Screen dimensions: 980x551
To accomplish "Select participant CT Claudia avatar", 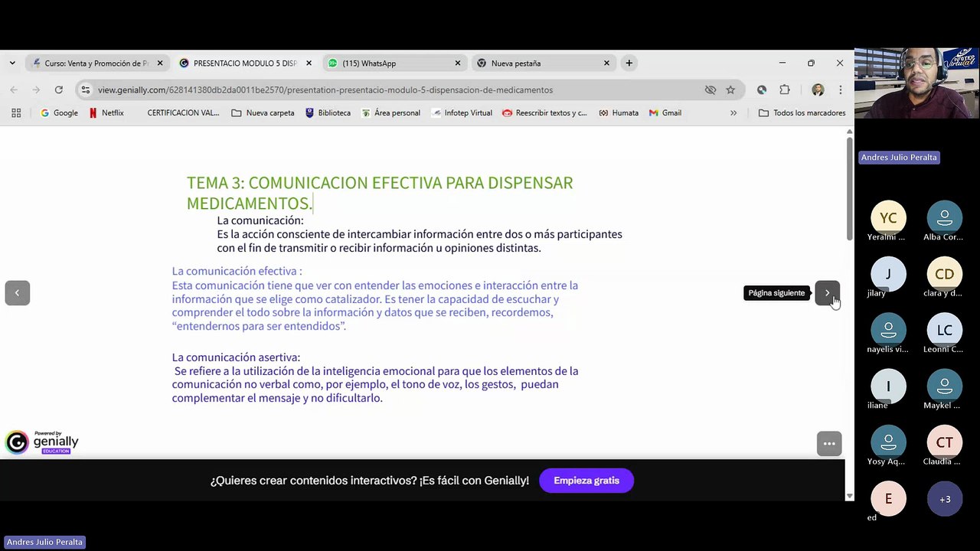I will click(944, 442).
